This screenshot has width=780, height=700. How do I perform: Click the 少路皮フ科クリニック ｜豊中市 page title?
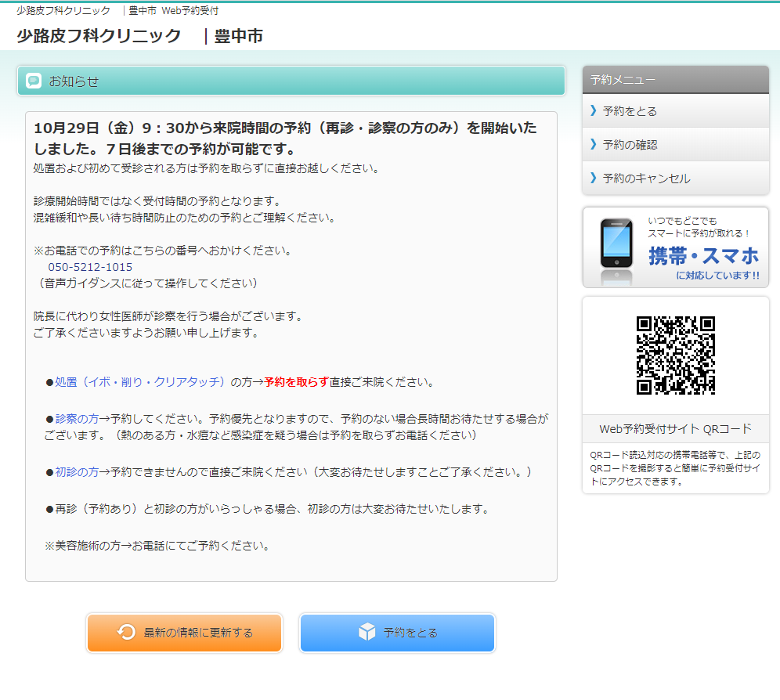click(139, 36)
